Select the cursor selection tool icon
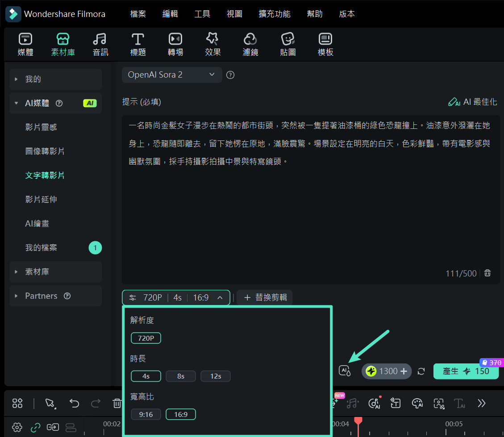This screenshot has width=504, height=437. pyautogui.click(x=49, y=403)
